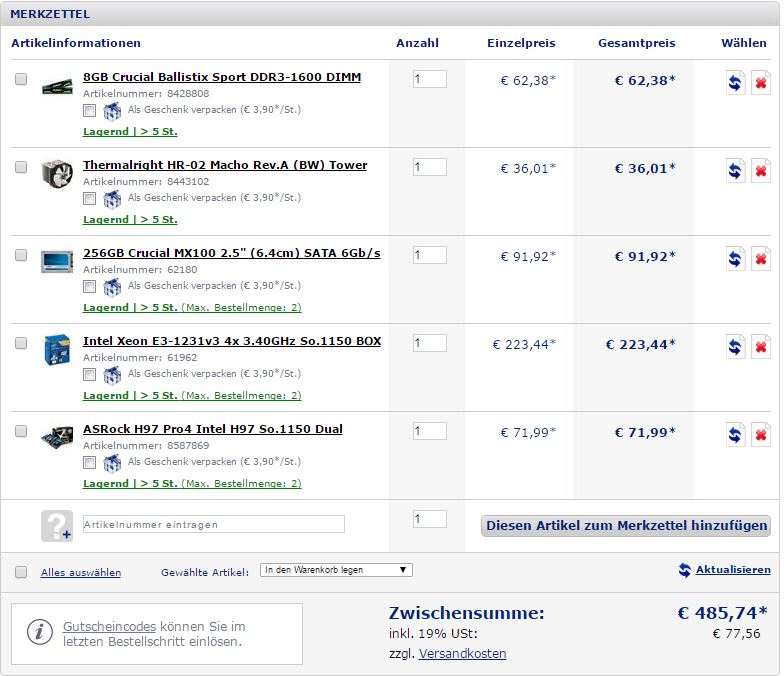Click the question mark add-article icon
The image size is (784, 676).
57,526
